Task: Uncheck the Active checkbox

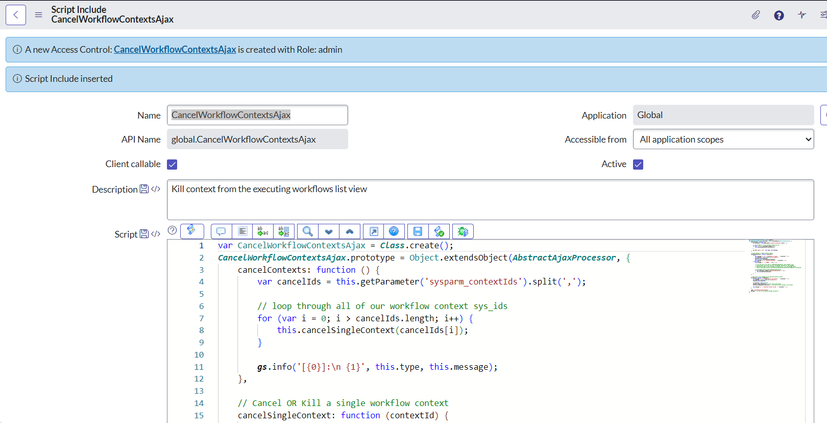Action: click(638, 165)
